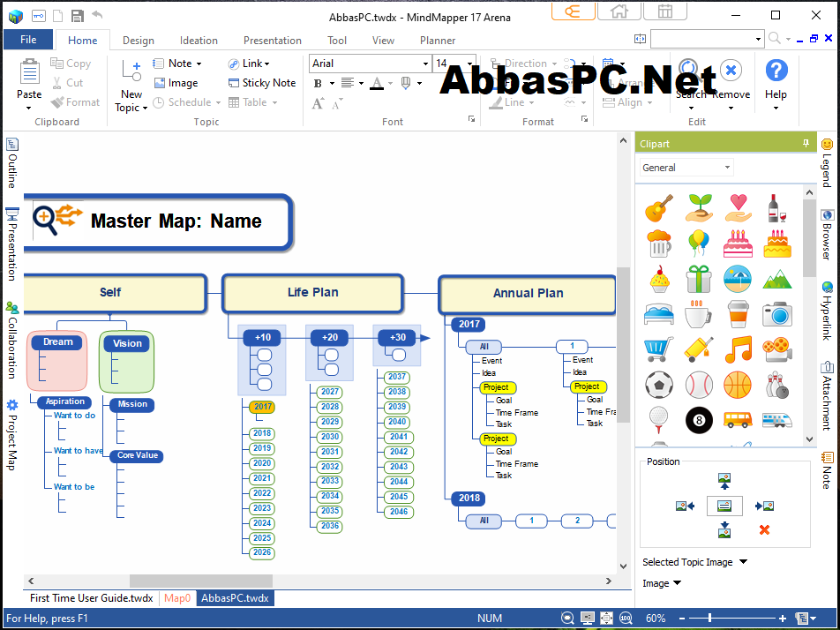Pin the Clipart panel
The height and width of the screenshot is (630, 840).
pyautogui.click(x=806, y=143)
